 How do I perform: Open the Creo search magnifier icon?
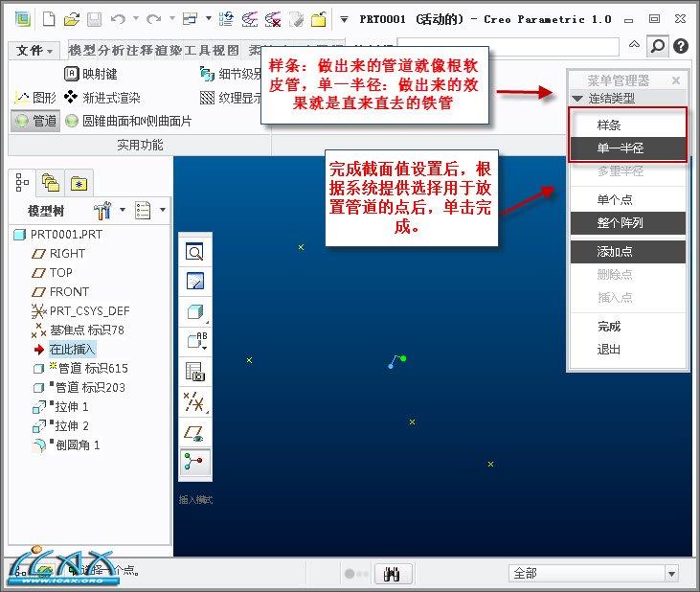point(658,46)
